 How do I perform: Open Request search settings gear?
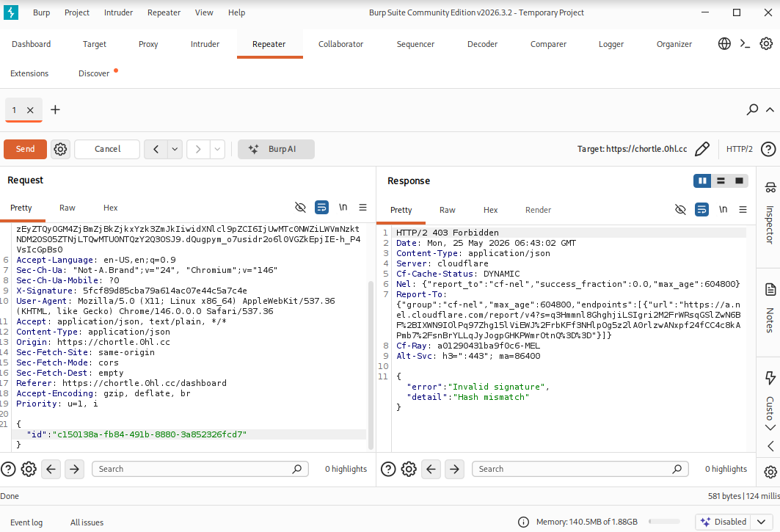click(29, 469)
